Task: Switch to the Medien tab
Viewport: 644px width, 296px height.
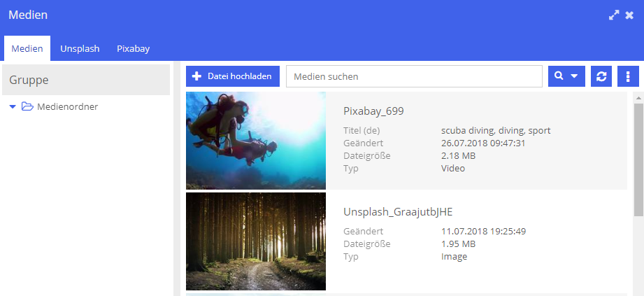Action: pyautogui.click(x=27, y=48)
